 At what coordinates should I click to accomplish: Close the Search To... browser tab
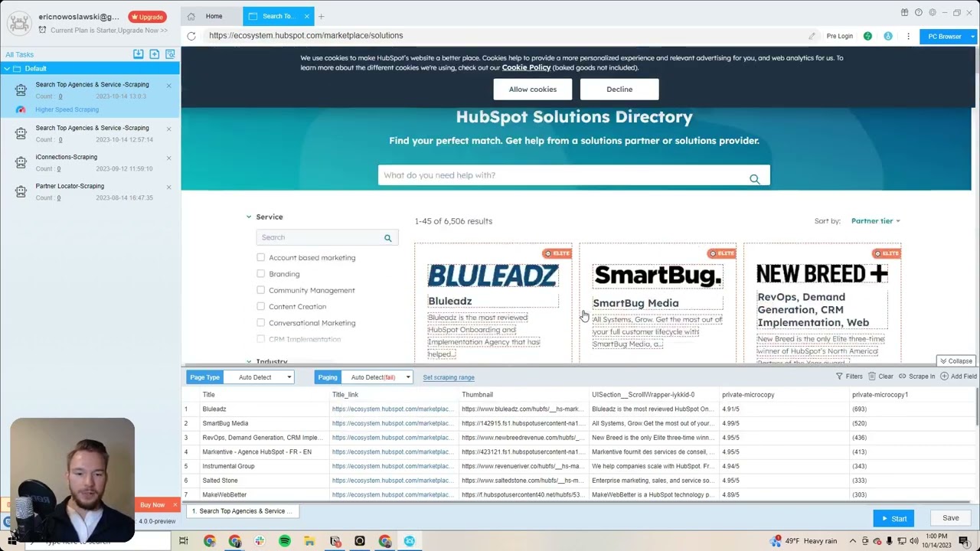tap(307, 16)
